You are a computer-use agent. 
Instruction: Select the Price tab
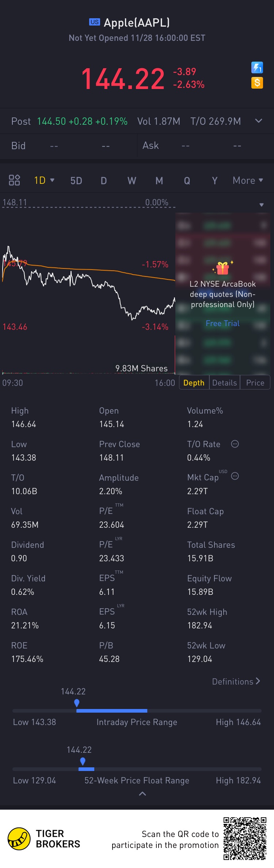coord(255,383)
